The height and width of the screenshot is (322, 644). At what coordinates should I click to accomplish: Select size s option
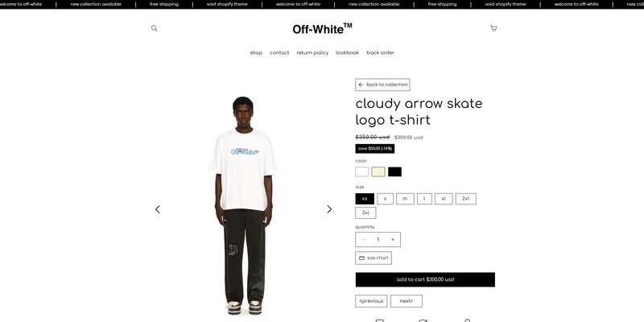(x=385, y=199)
